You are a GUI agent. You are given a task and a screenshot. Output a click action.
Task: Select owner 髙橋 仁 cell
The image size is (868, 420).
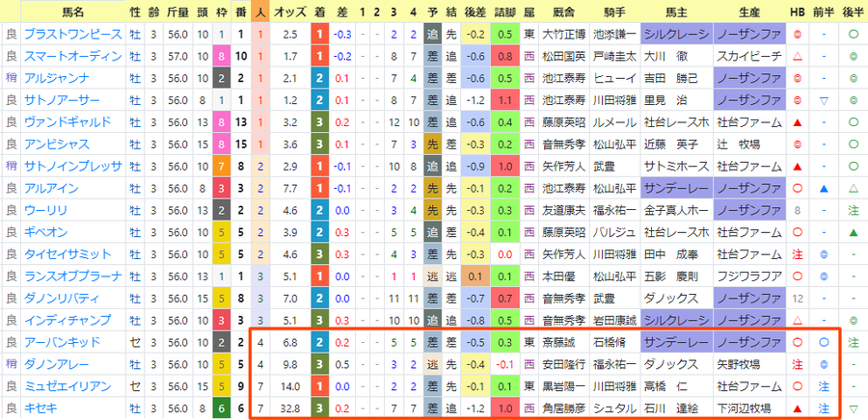(x=676, y=386)
